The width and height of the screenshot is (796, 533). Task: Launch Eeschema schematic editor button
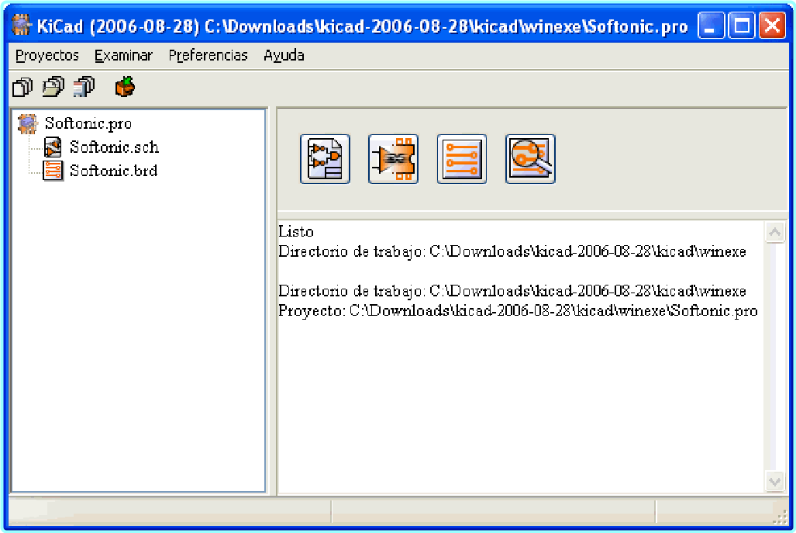click(325, 159)
